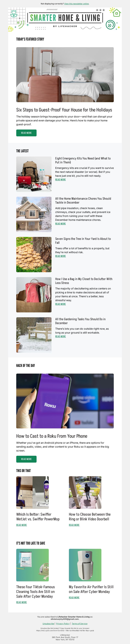Click the snowy house maintenance thumbnail

click(34, 214)
